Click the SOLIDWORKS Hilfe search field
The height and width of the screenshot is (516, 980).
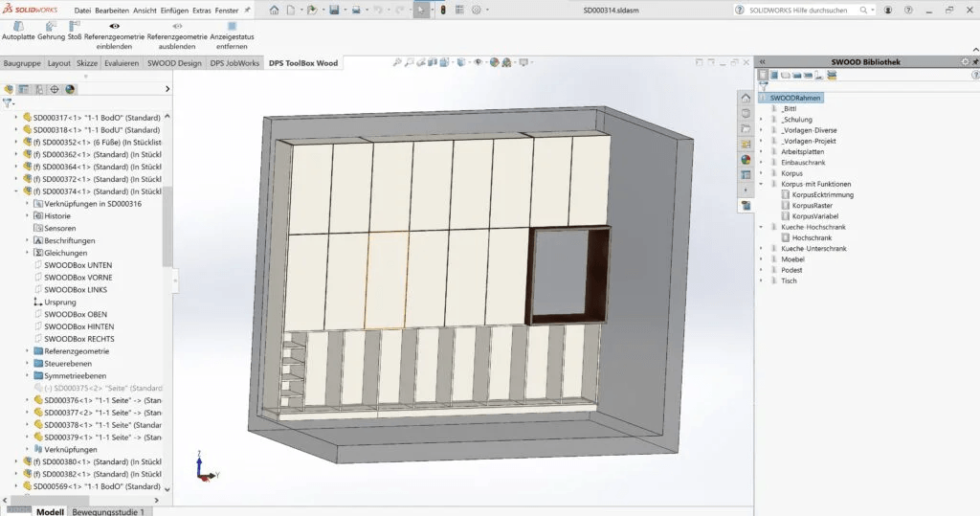799,11
